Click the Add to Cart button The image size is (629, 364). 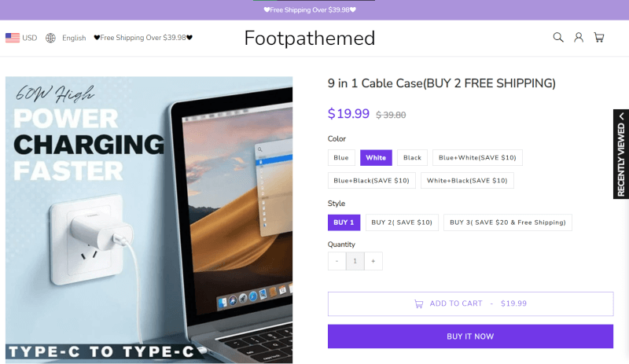click(x=470, y=303)
